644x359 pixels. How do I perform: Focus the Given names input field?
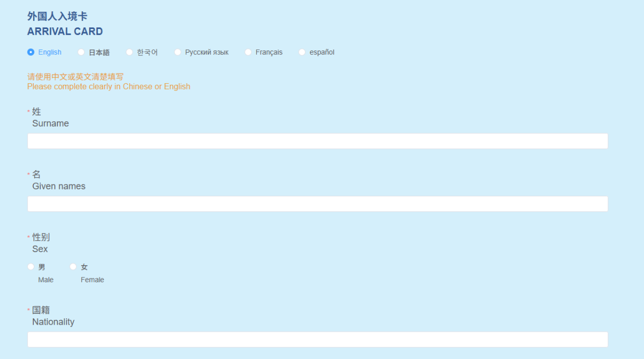coord(317,204)
